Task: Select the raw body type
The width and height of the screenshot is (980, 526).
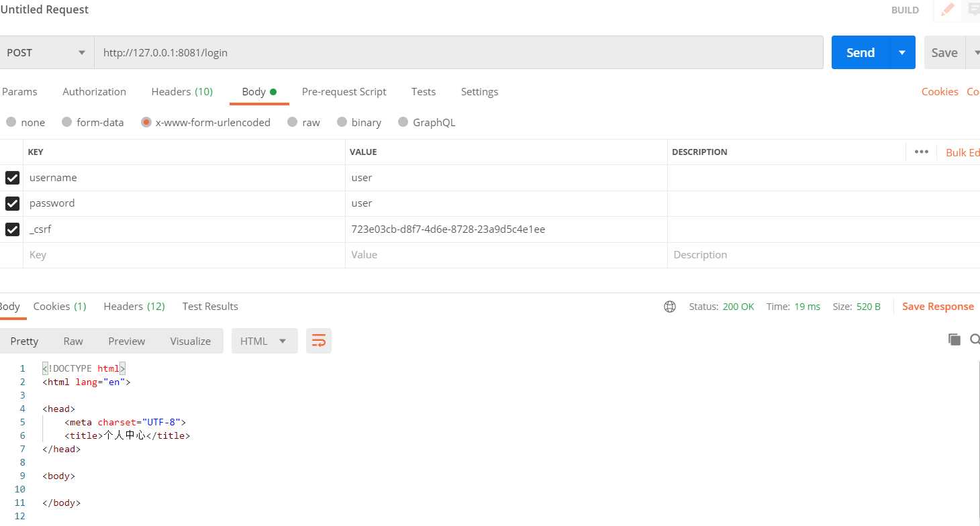Action: point(303,122)
